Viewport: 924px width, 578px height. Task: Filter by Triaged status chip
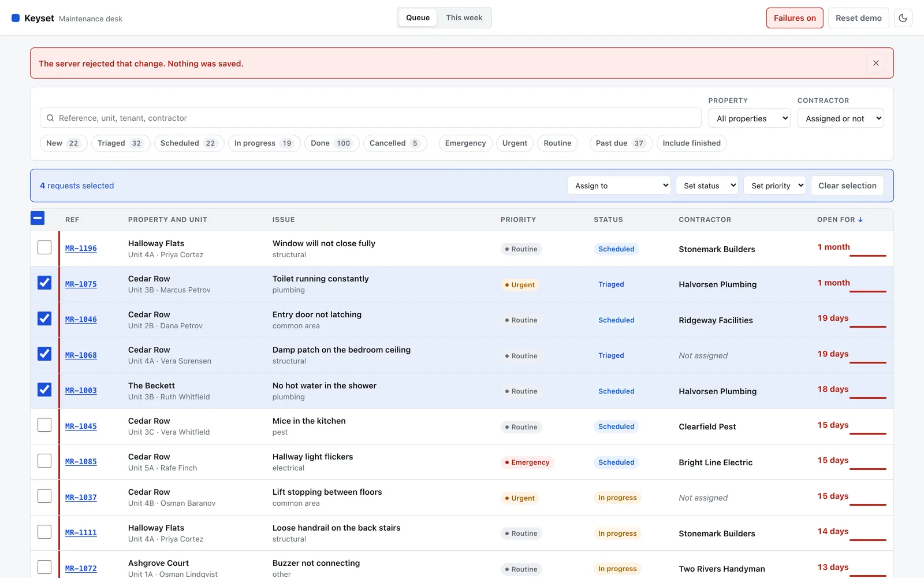121,143
